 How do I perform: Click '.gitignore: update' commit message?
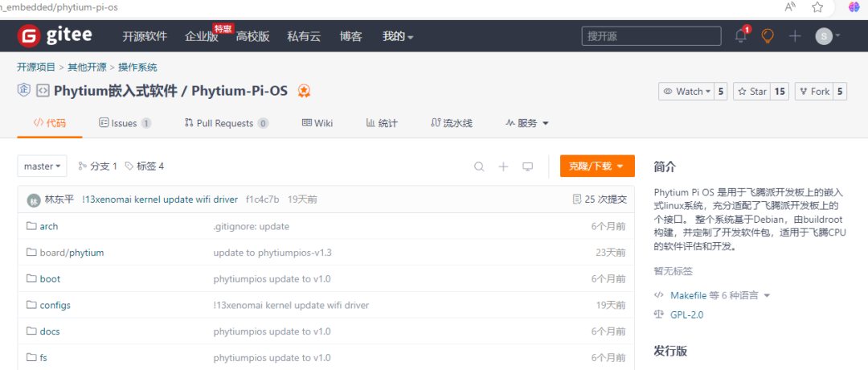252,227
